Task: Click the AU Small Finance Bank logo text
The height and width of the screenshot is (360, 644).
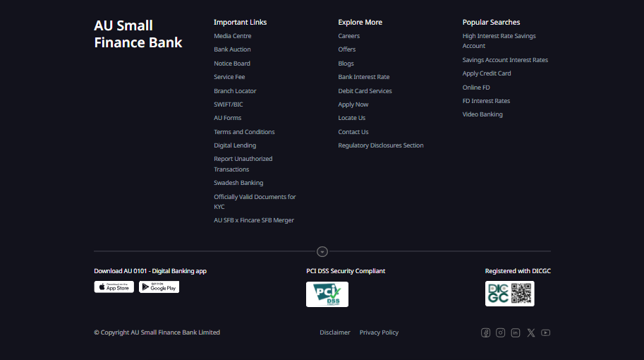Action: click(138, 34)
